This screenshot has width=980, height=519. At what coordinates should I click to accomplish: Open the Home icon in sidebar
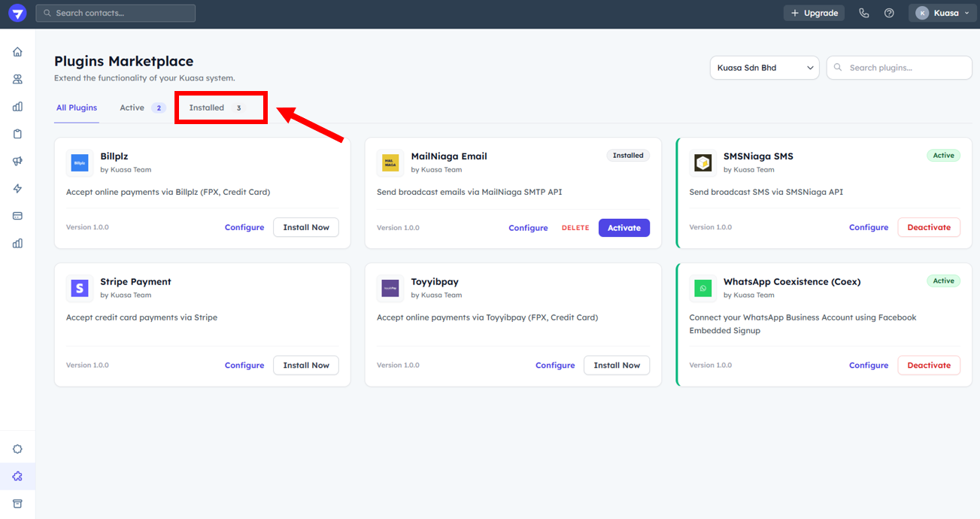[x=17, y=52]
